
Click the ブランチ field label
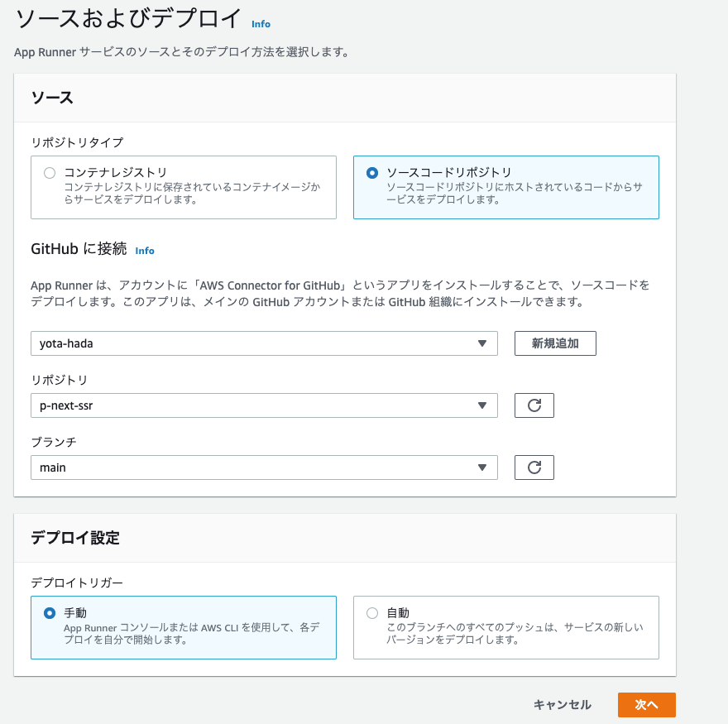click(x=54, y=442)
